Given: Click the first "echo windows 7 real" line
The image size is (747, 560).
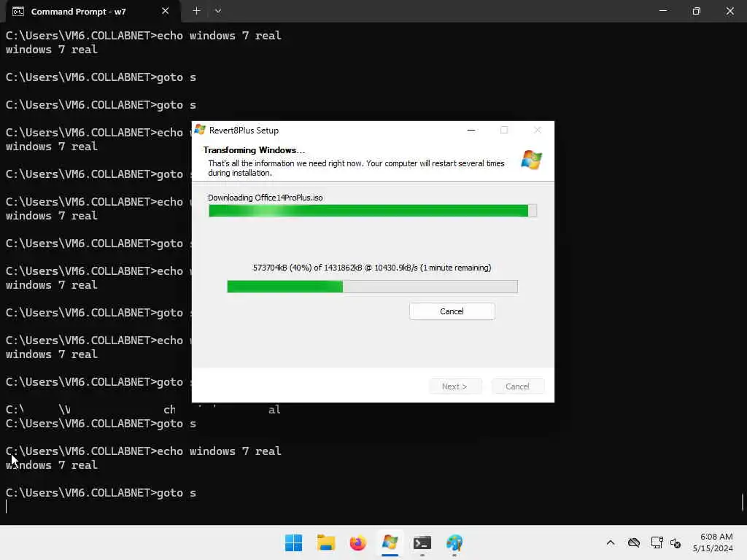Looking at the screenshot, I should [144, 36].
